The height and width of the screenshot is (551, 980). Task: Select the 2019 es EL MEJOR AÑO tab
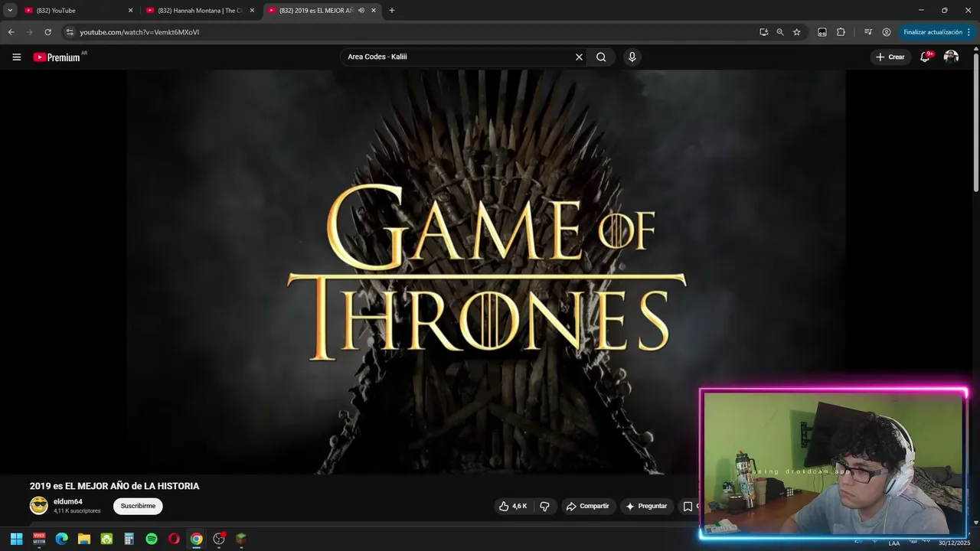322,11
